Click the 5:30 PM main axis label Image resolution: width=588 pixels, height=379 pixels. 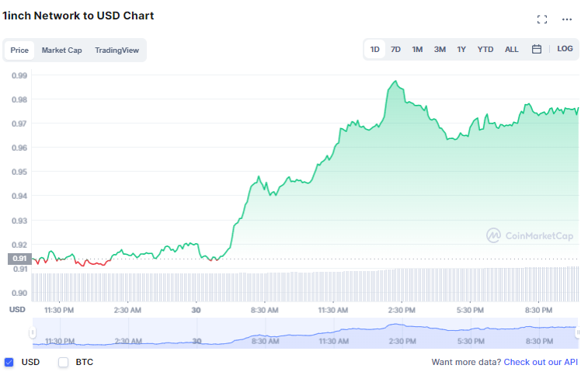(x=470, y=311)
